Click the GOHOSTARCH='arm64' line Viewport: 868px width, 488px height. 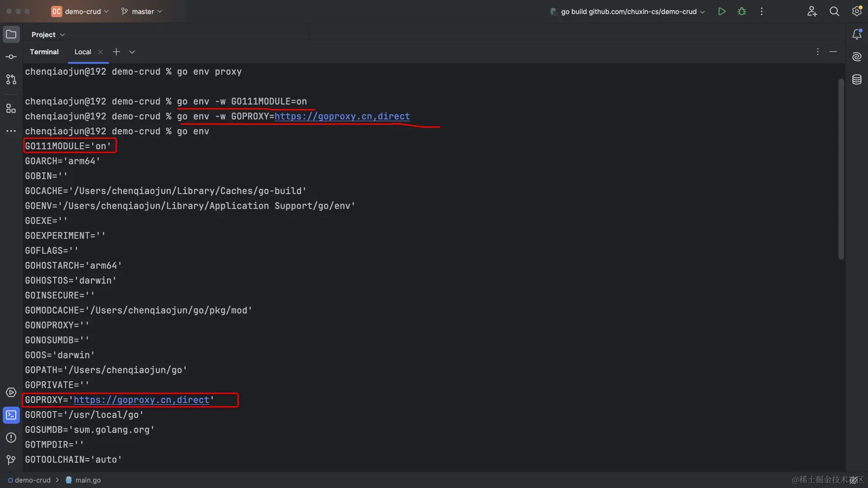[73, 265]
